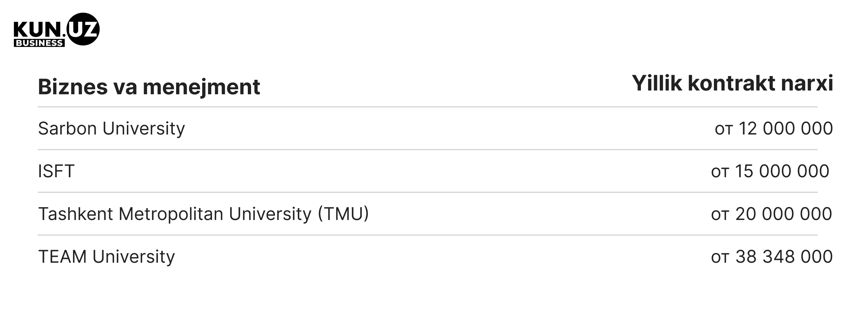Select Sarbon price от 12 000 000

pos(774,129)
